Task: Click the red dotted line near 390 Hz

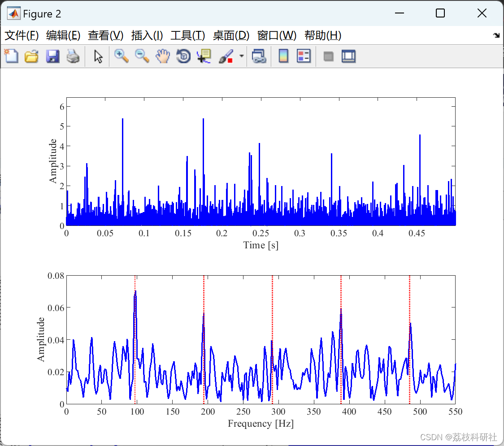Action: point(341,339)
